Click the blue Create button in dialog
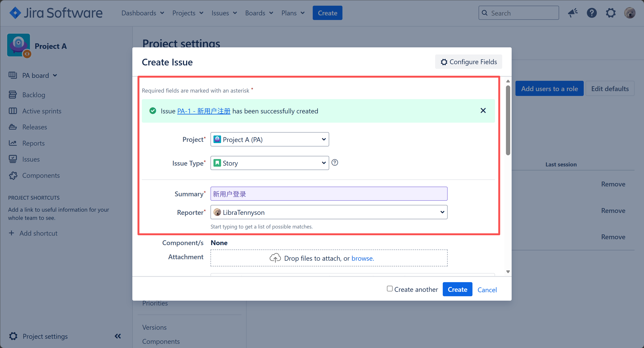This screenshot has height=348, width=644. [457, 289]
